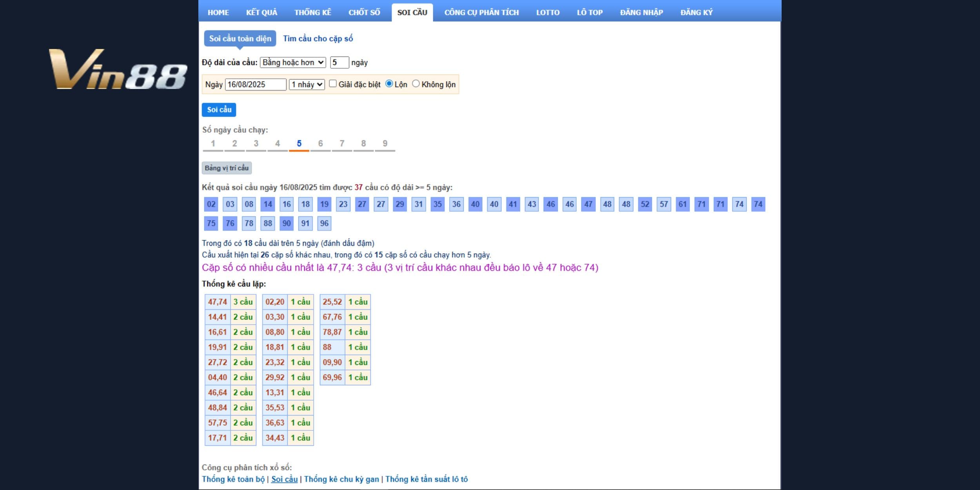Click number box 88 in results

[x=268, y=223]
